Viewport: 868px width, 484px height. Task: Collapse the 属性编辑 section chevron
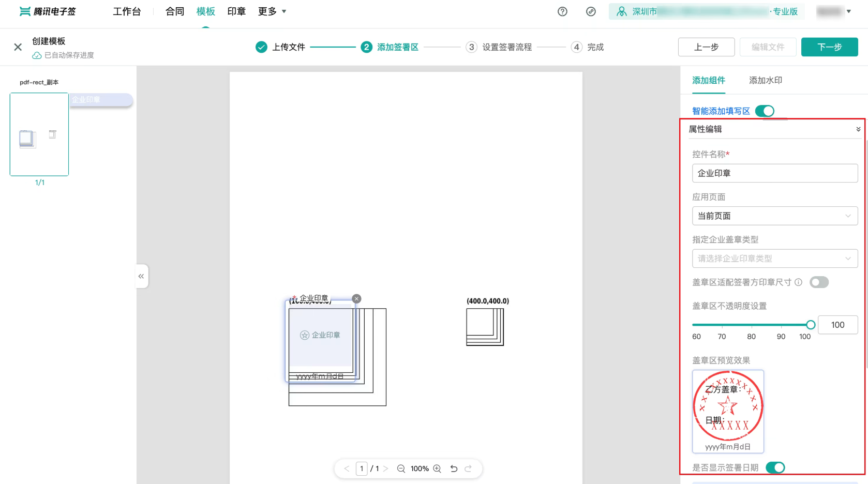click(858, 129)
